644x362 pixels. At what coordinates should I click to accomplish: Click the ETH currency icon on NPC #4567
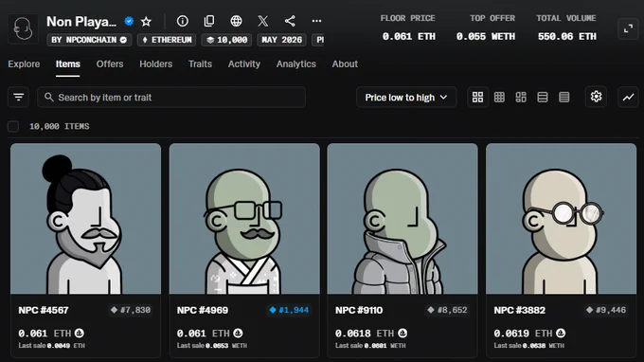point(80,333)
